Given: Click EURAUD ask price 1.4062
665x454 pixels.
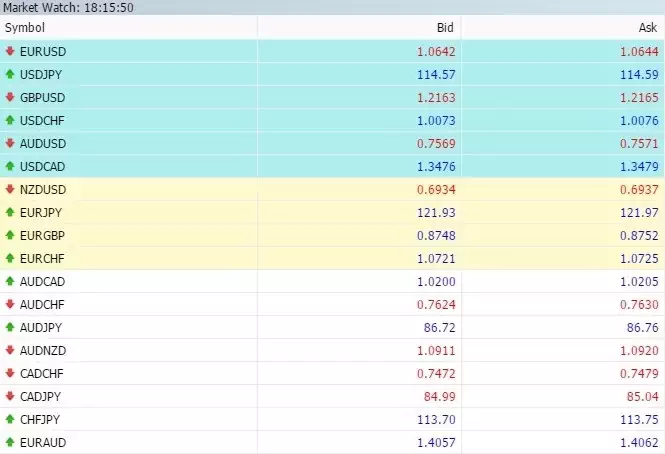Looking at the screenshot, I should coord(639,443).
